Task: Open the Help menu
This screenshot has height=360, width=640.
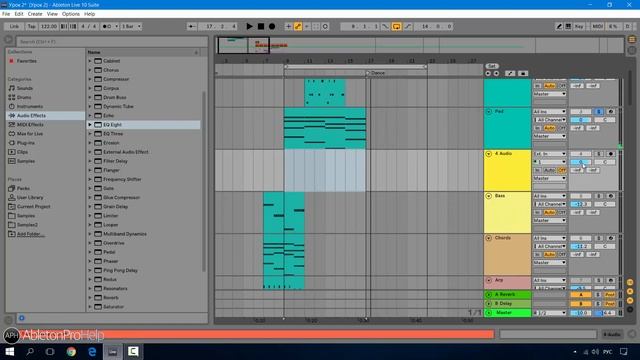Action: (x=89, y=14)
